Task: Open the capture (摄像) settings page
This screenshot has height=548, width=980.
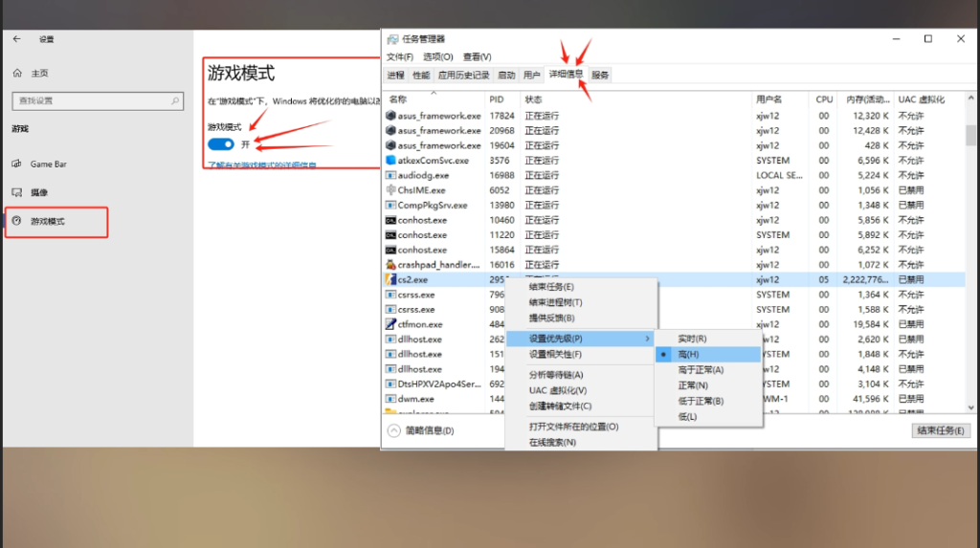Action: pyautogui.click(x=38, y=192)
